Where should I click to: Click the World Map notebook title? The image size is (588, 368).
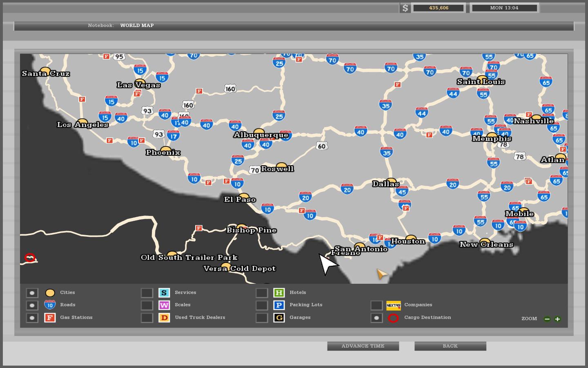coord(137,25)
